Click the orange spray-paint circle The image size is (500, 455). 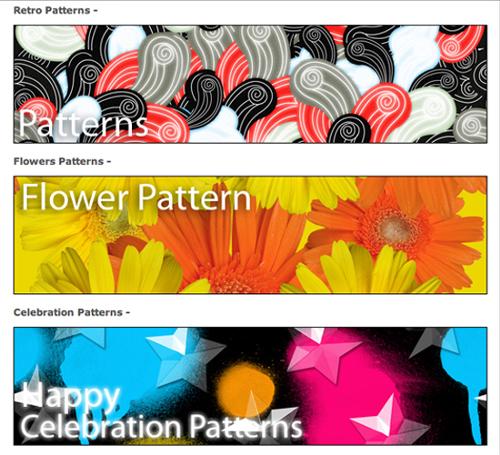coord(246,388)
